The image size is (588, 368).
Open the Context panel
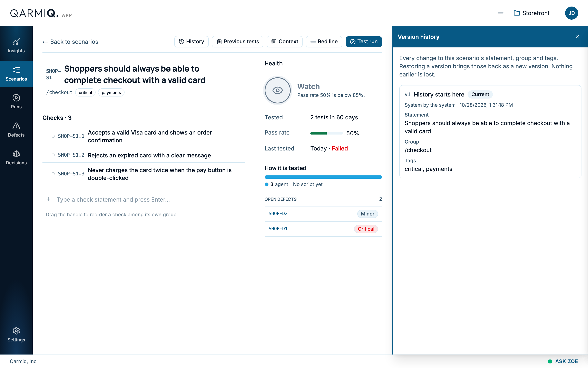point(285,42)
